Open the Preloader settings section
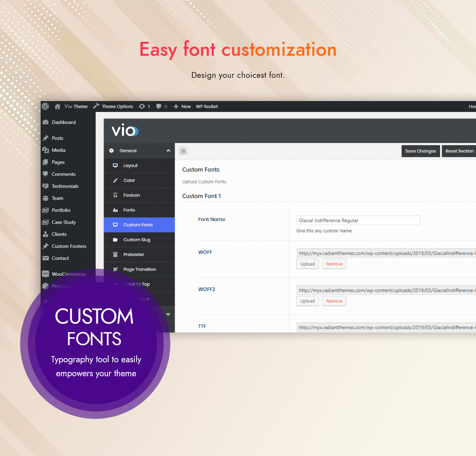The image size is (476, 456). (x=134, y=255)
